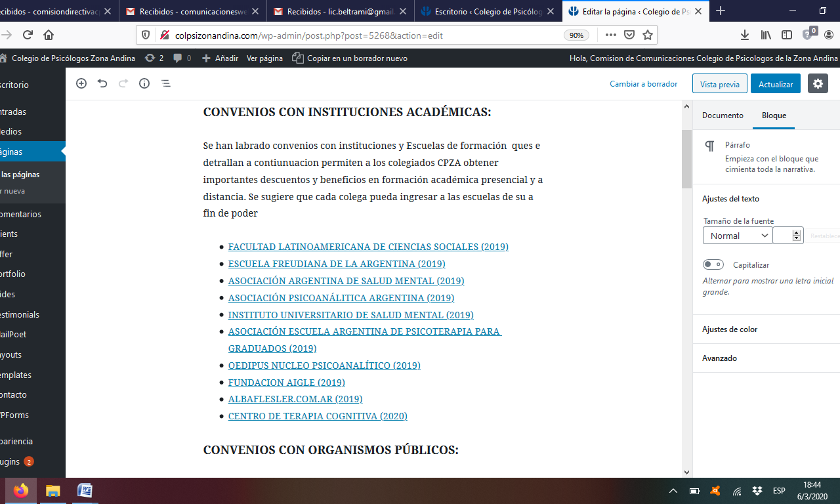Undo the last edit in the editor
Image resolution: width=840 pixels, height=504 pixels.
102,83
